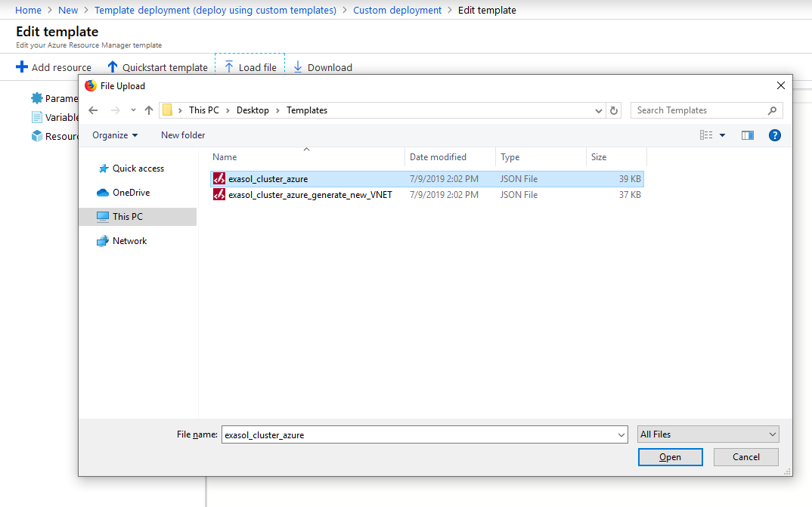Click the Search Templates field
812x507 pixels.
[699, 110]
